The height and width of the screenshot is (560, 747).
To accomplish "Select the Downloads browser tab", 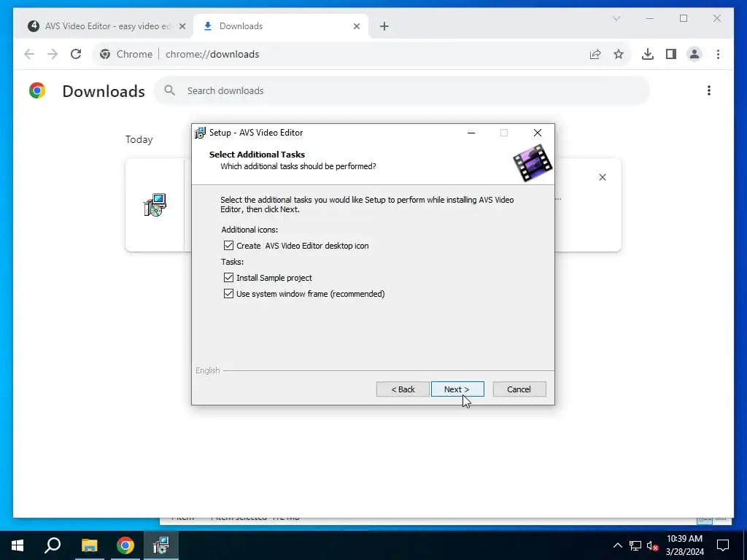I will coord(281,26).
